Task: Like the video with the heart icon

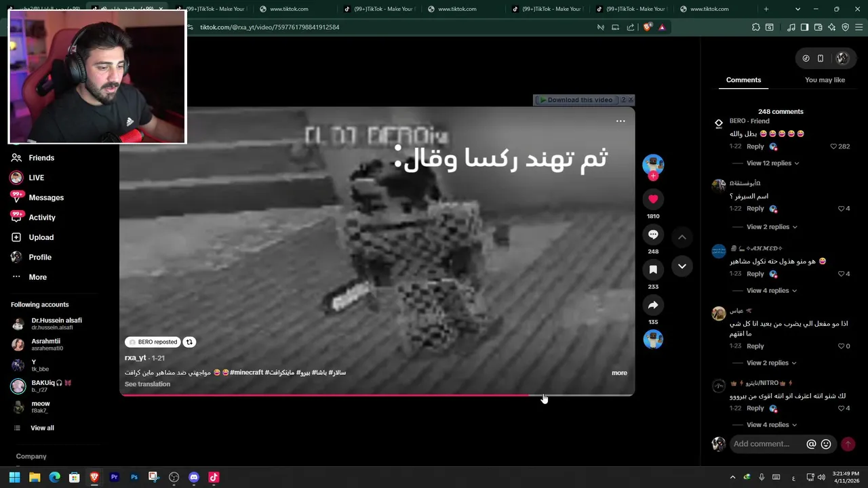Action: [x=653, y=199]
